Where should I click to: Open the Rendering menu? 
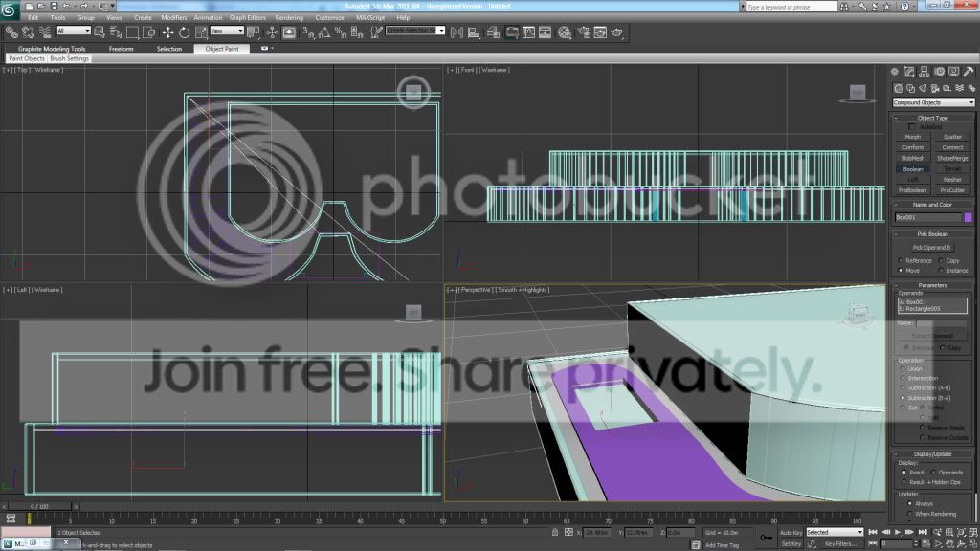[x=289, y=17]
